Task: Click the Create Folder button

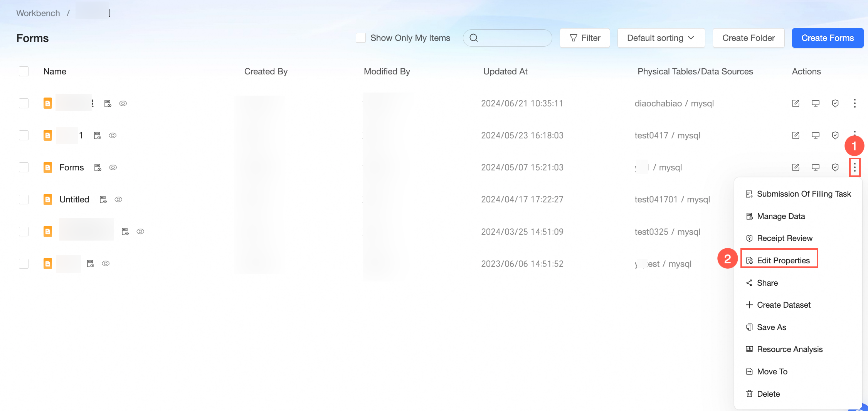Action: (x=749, y=38)
